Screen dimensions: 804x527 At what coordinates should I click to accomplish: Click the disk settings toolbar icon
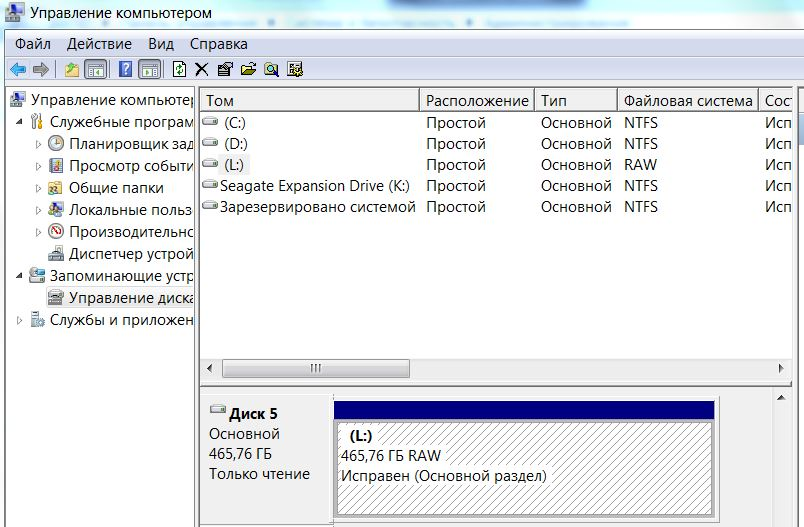pyautogui.click(x=295, y=69)
